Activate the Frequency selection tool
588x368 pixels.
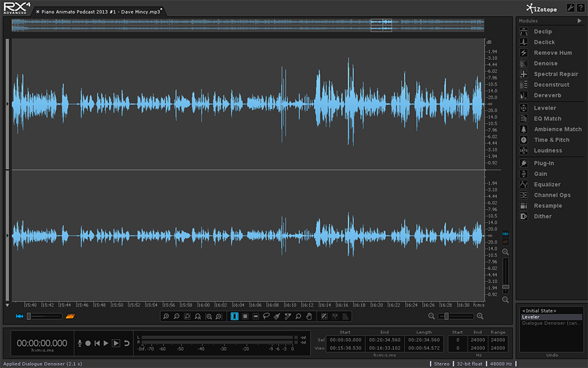pos(256,317)
